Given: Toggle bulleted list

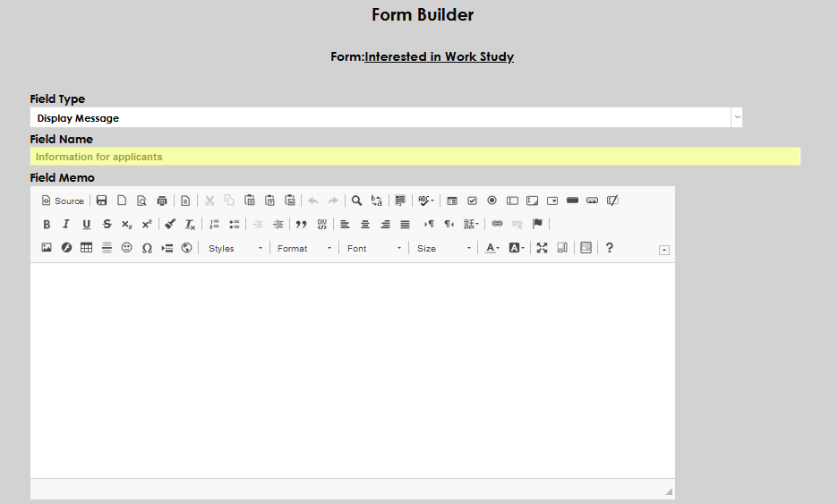Looking at the screenshot, I should (x=234, y=225).
